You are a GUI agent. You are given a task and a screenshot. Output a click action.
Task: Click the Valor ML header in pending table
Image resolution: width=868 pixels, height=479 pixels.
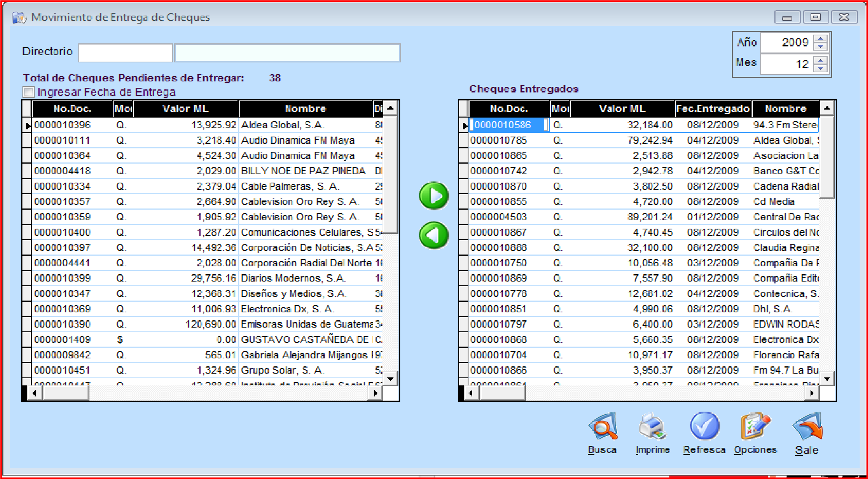(186, 109)
